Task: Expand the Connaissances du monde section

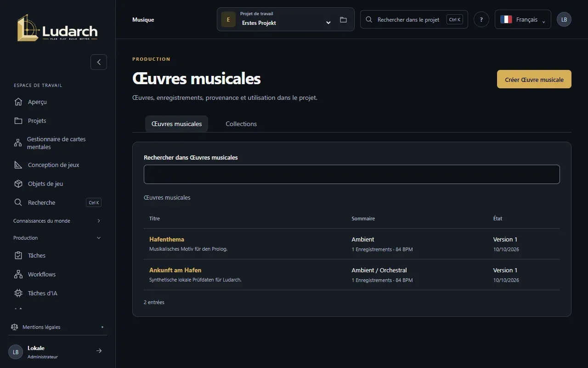Action: [57, 221]
